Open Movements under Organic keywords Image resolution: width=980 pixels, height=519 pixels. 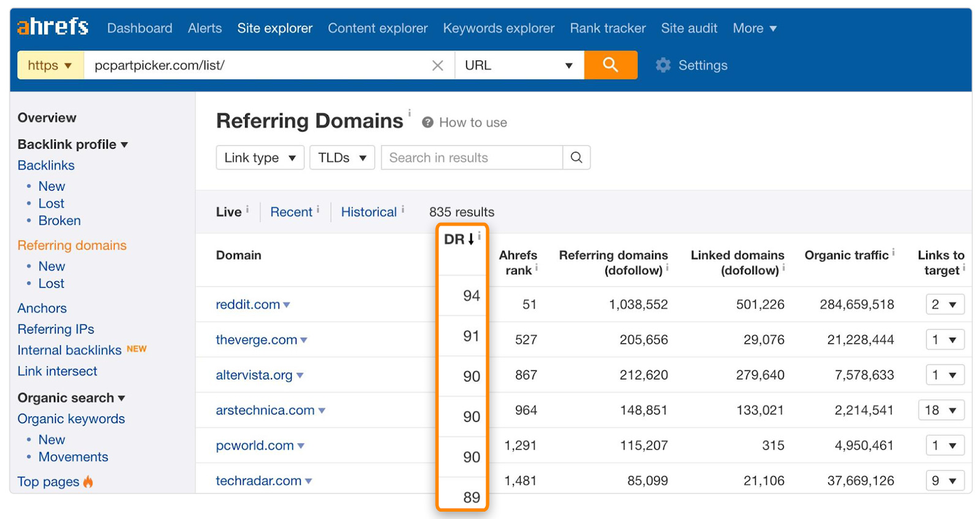pos(73,457)
